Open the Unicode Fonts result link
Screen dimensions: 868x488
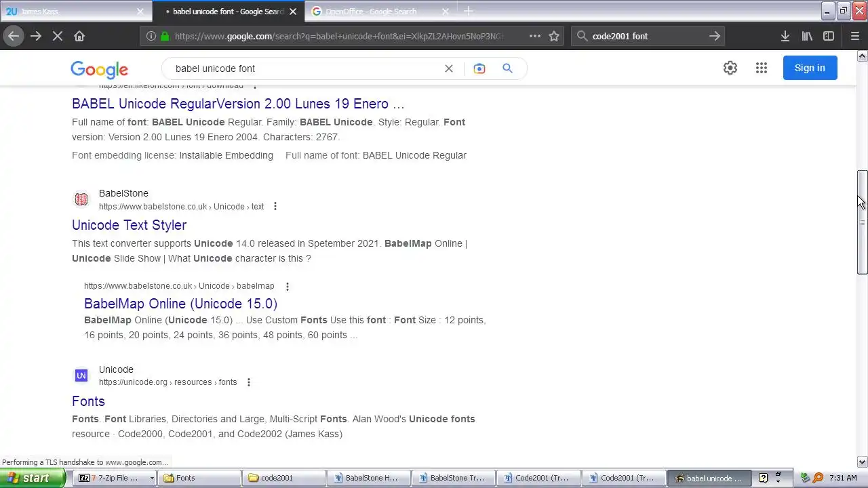tap(88, 401)
